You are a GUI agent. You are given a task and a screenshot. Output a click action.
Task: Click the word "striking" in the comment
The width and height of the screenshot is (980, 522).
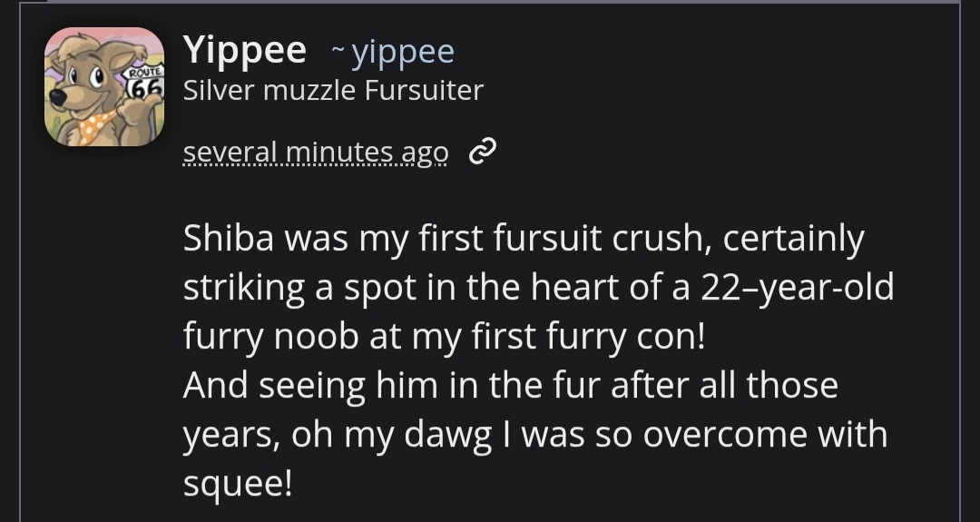[x=244, y=288]
